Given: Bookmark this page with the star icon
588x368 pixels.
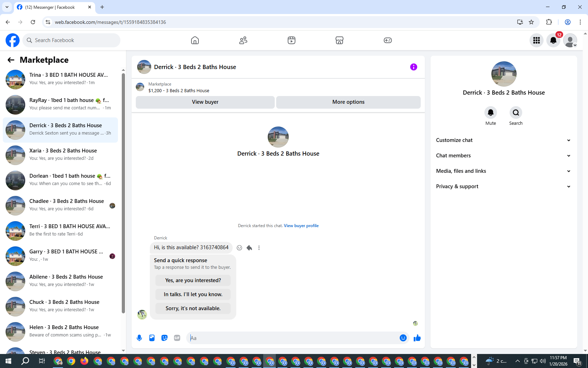Looking at the screenshot, I should [531, 22].
